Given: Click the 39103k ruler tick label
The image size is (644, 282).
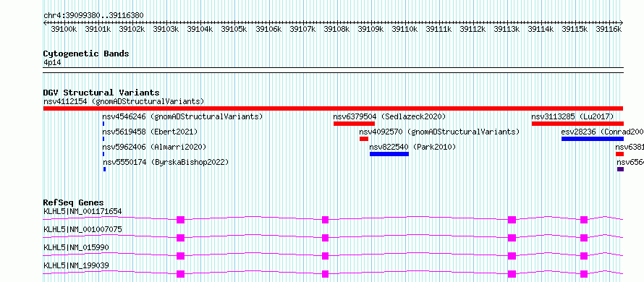Looking at the screenshot, I should click(x=166, y=29).
